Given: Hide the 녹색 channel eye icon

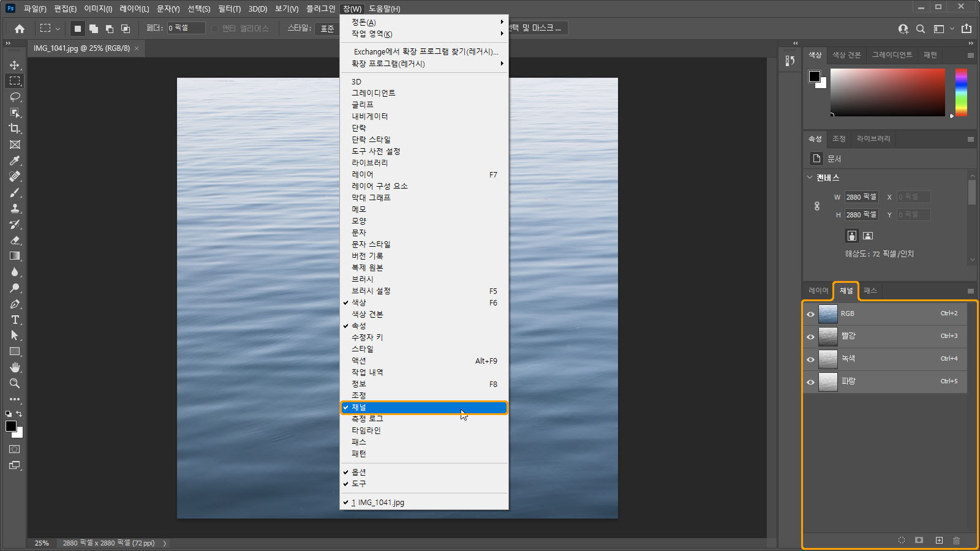Looking at the screenshot, I should coord(810,359).
